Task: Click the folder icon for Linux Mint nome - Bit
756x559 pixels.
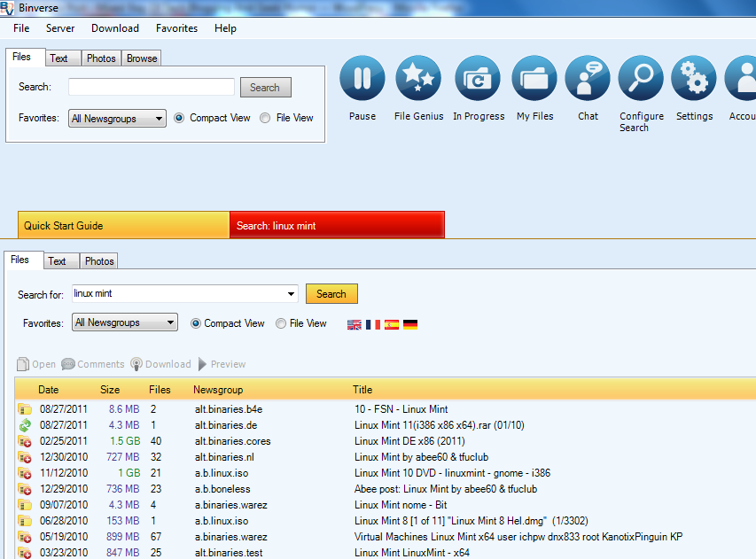Action: pyautogui.click(x=25, y=505)
